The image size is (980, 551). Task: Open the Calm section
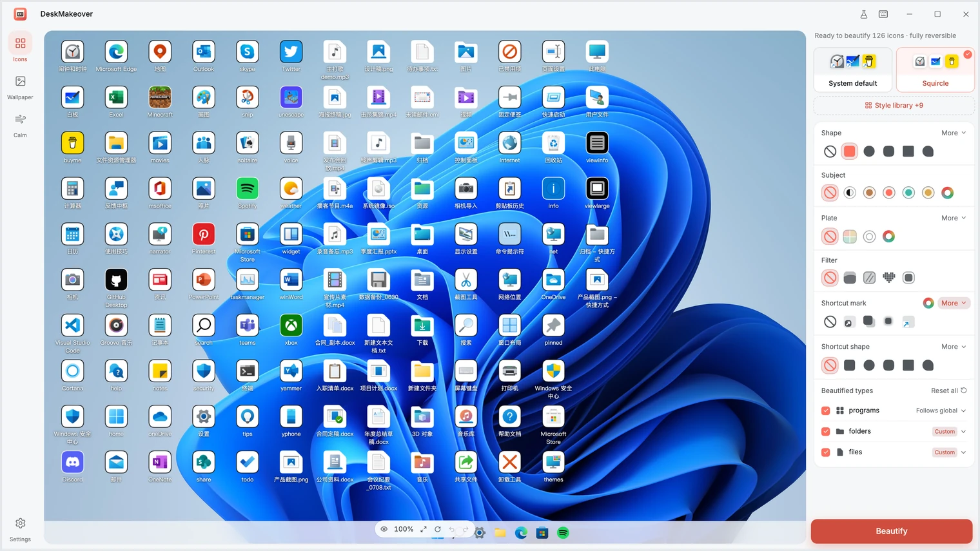pyautogui.click(x=20, y=125)
